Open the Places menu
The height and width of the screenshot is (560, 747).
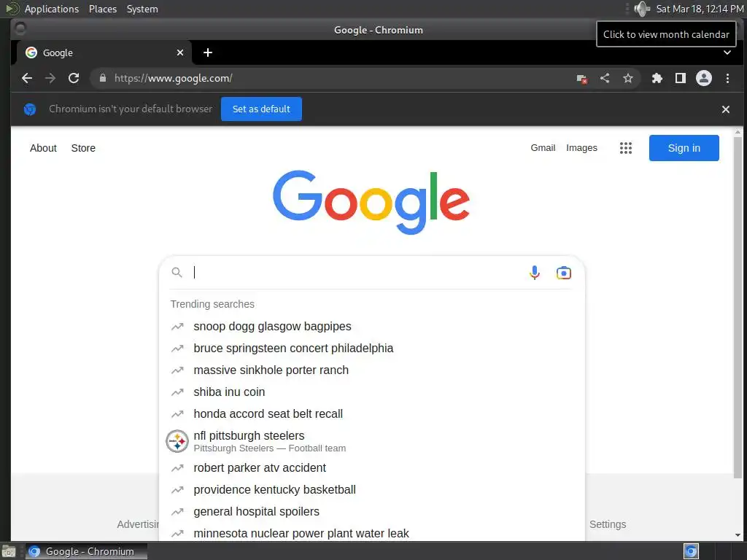[103, 9]
